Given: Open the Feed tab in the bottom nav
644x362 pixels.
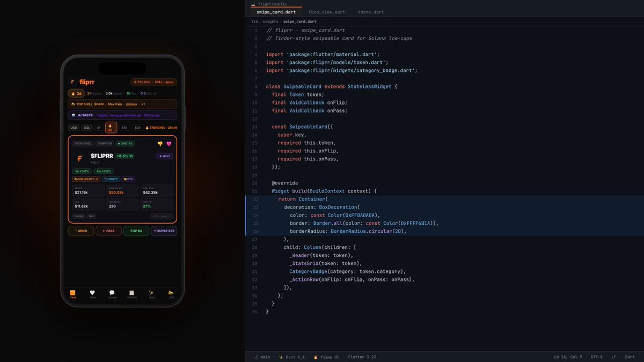Looking at the screenshot, I should (73, 294).
